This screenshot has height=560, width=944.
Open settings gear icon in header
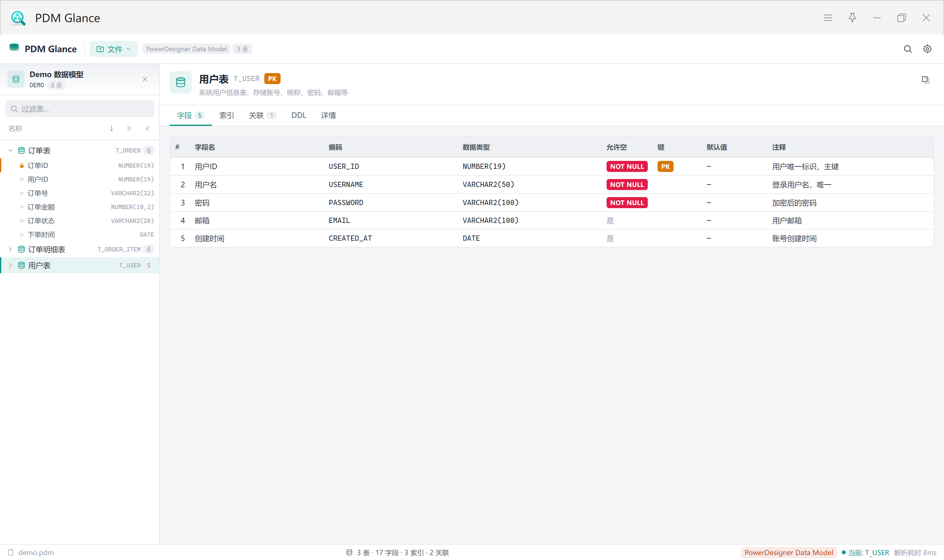coord(927,49)
